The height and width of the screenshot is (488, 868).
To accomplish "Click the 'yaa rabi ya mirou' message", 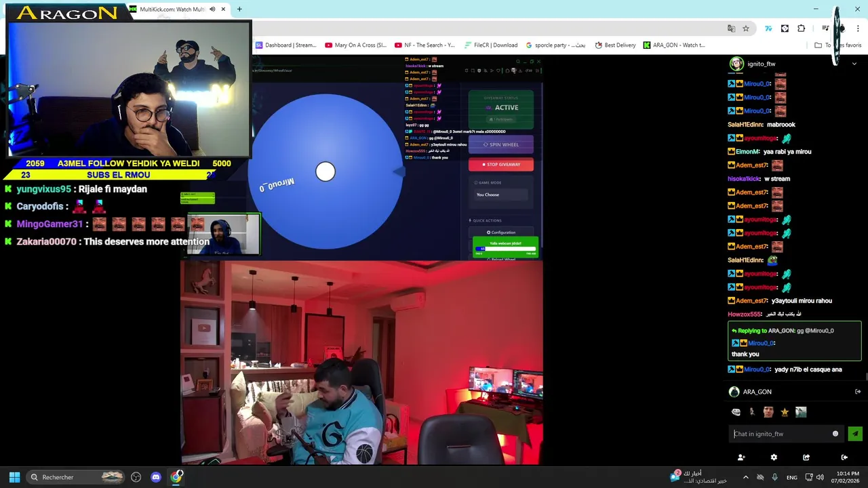I will coord(787,152).
